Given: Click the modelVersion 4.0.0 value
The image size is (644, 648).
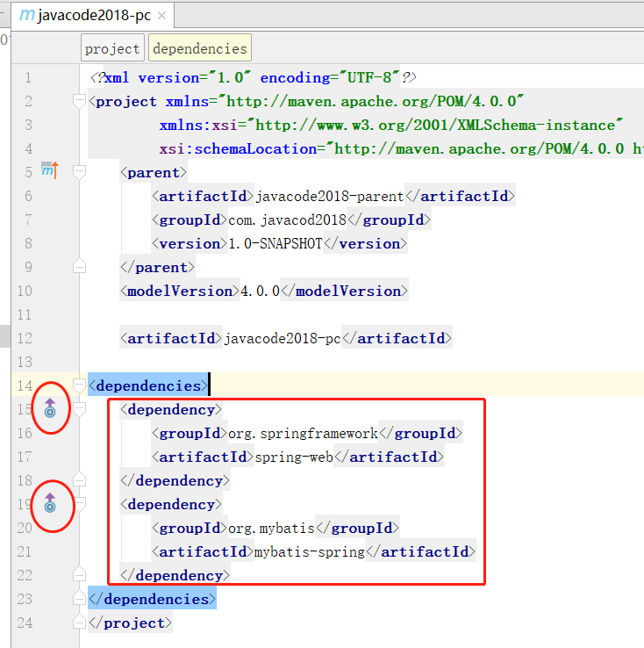Looking at the screenshot, I should 260,291.
